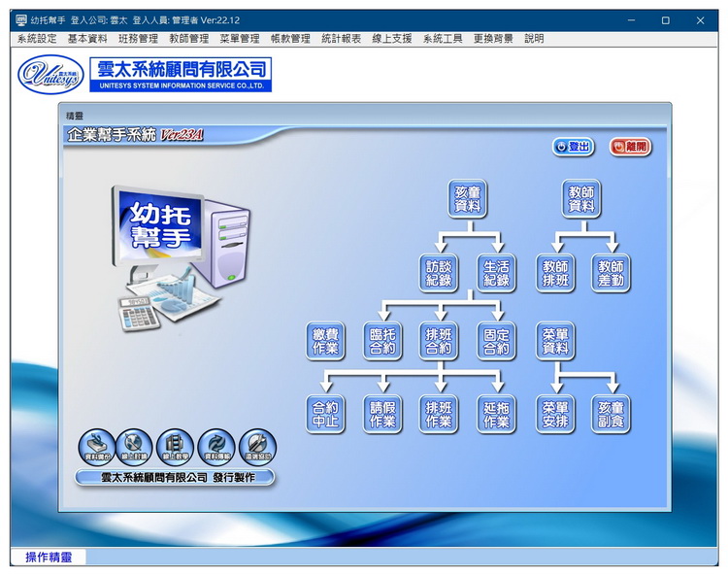Open the 說明 help menu
The width and height of the screenshot is (728, 576).
pos(534,39)
